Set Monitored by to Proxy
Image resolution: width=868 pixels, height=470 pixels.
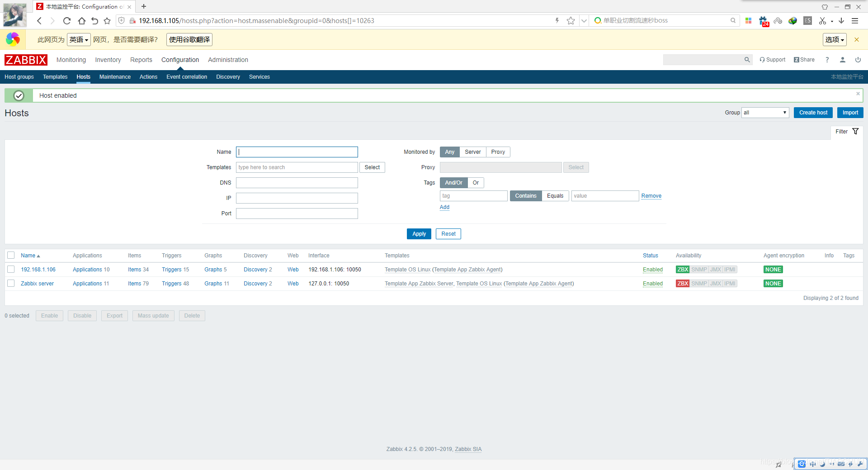pos(498,152)
